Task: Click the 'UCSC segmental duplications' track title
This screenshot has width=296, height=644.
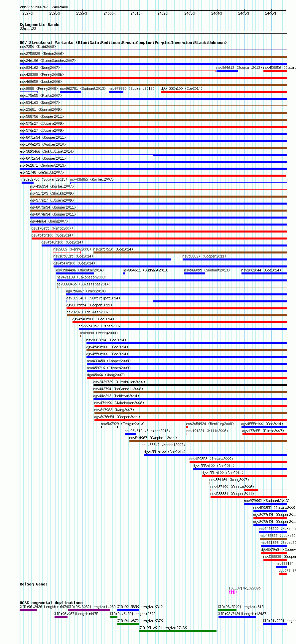Action: [51, 603]
